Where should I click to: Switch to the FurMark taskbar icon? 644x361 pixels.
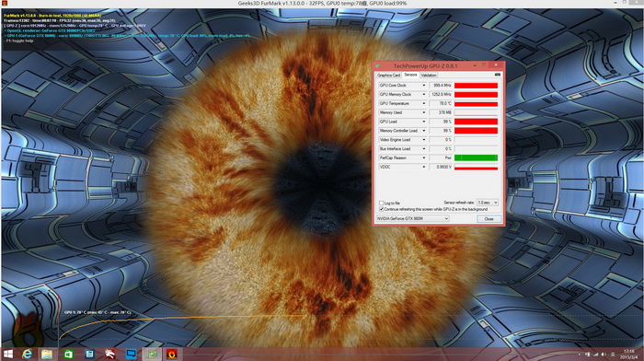172,354
